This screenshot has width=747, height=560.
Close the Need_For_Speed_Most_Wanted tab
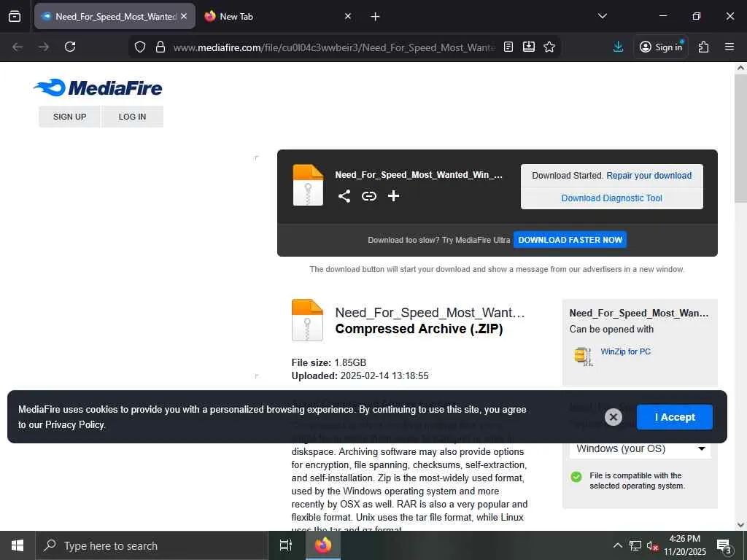[184, 16]
